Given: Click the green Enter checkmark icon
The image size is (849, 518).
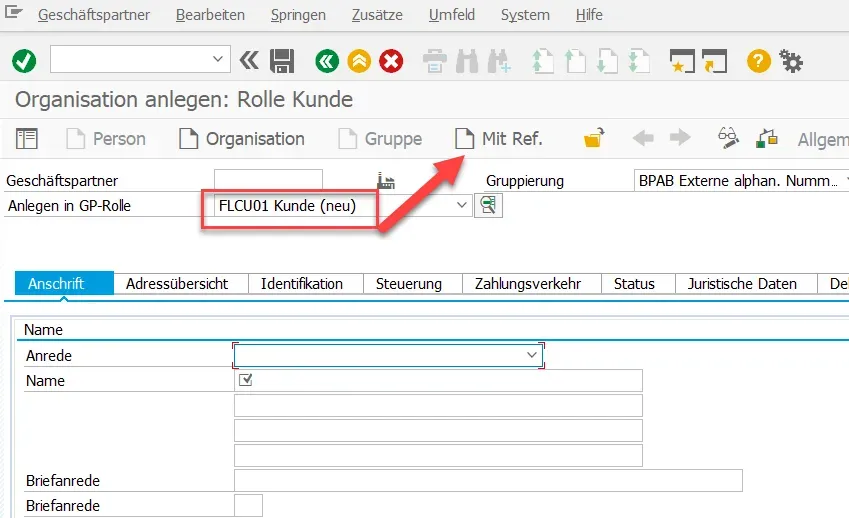Looking at the screenshot, I should point(24,61).
